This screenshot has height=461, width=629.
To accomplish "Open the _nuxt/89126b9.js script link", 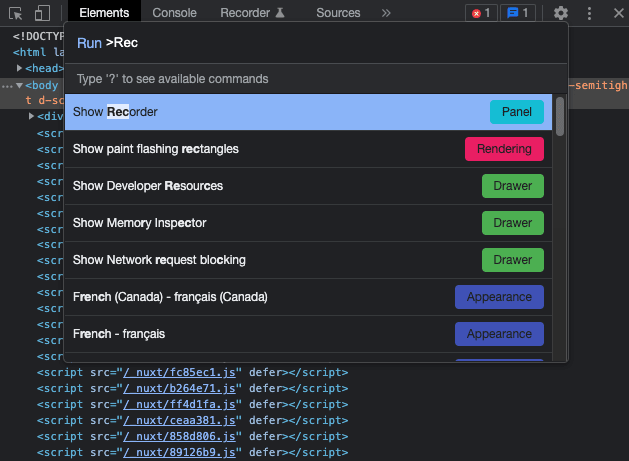I will coord(179,453).
